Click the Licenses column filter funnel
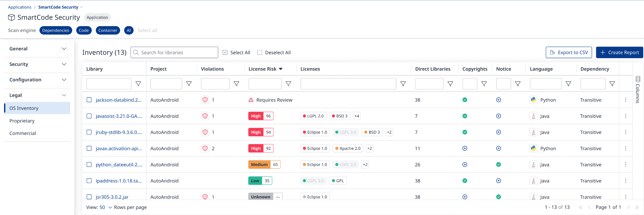Image resolution: width=644 pixels, height=215 pixels. [x=403, y=84]
